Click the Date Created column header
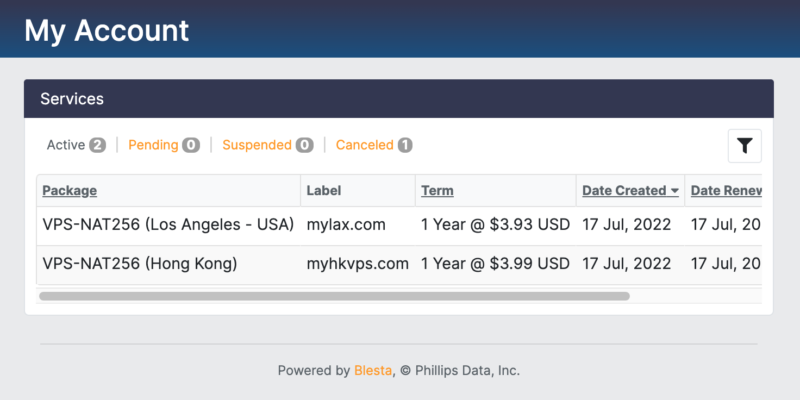 coord(624,190)
